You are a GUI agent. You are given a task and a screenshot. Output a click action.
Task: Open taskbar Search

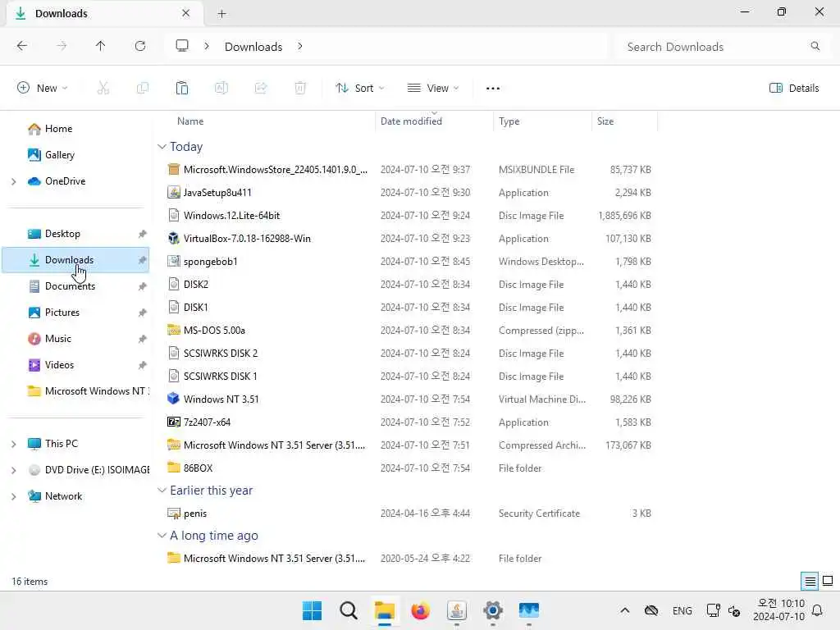point(348,610)
